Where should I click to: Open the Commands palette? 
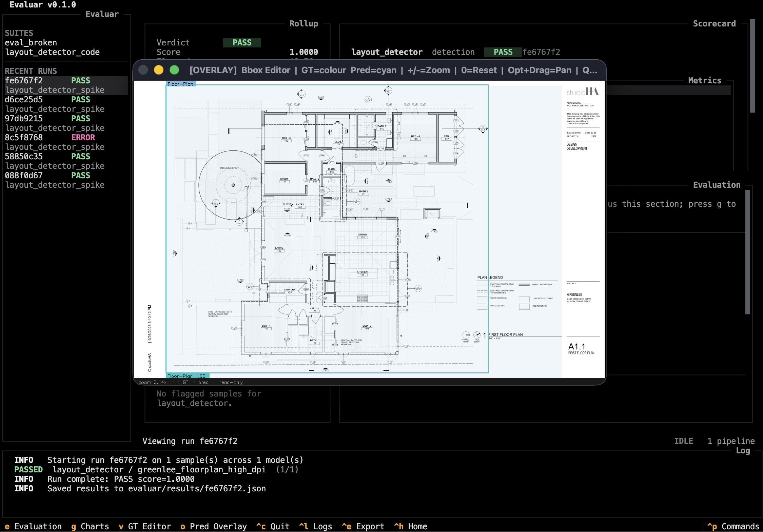tap(733, 526)
